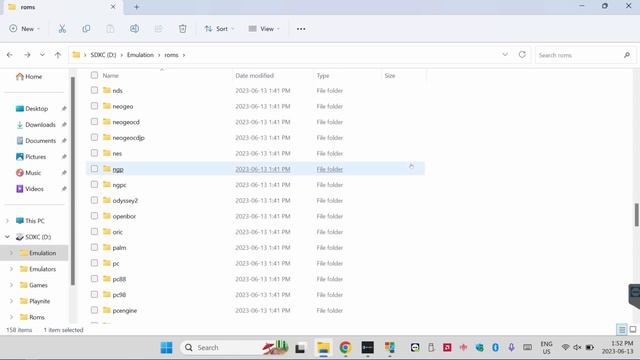Screen dimensions: 640x360
Task: Switch to details view layout icon
Action: pyautogui.click(x=622, y=329)
